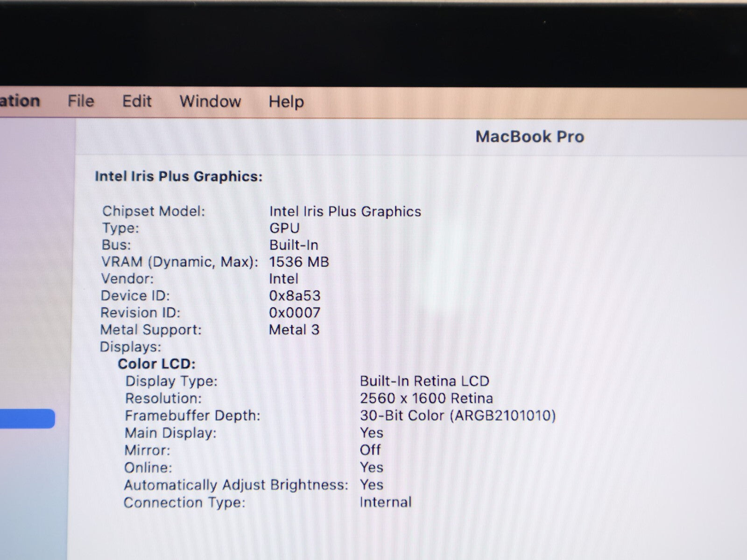This screenshot has height=560, width=747.
Task: Click the Display Type label
Action: click(171, 382)
